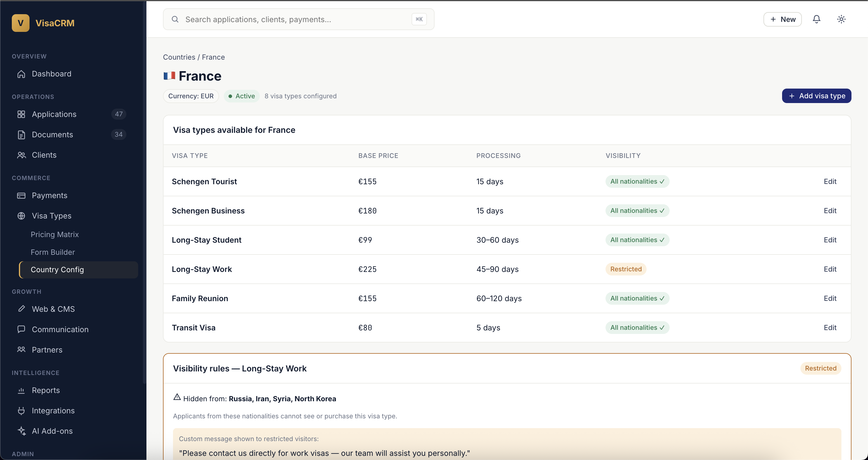868x460 pixels.
Task: Click the BASE PRICE column header
Action: point(378,156)
